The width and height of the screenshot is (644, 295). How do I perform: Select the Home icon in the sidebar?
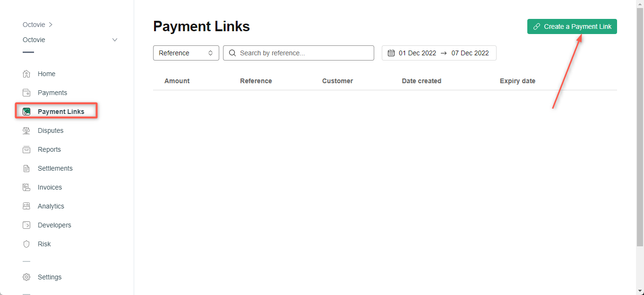pyautogui.click(x=27, y=74)
